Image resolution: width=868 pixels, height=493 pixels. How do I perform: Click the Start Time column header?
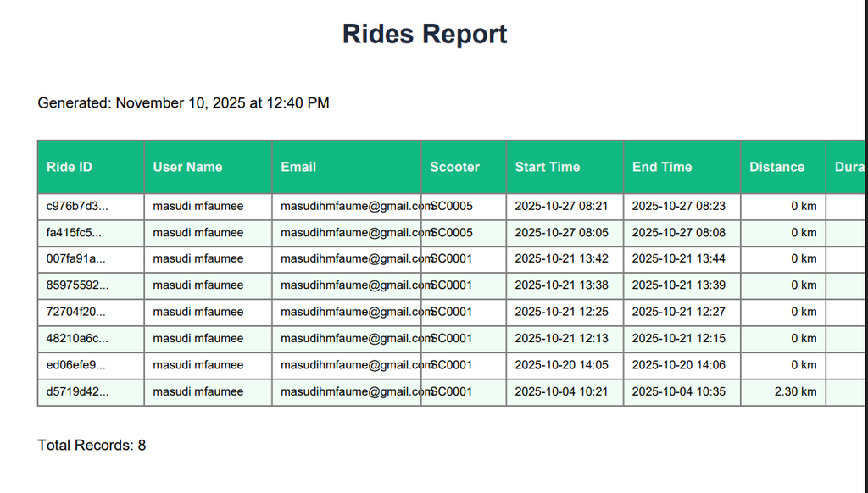coord(547,167)
